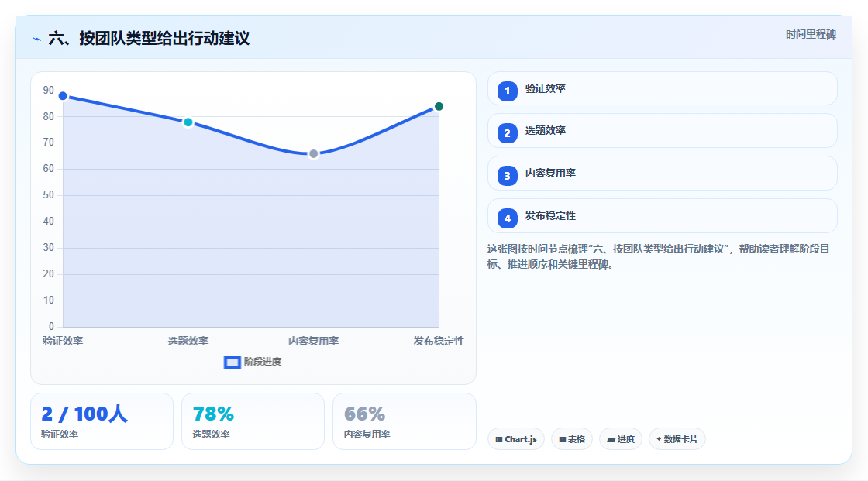Click the number 1 badge for 验证效率
The image size is (868, 481).
tap(507, 91)
